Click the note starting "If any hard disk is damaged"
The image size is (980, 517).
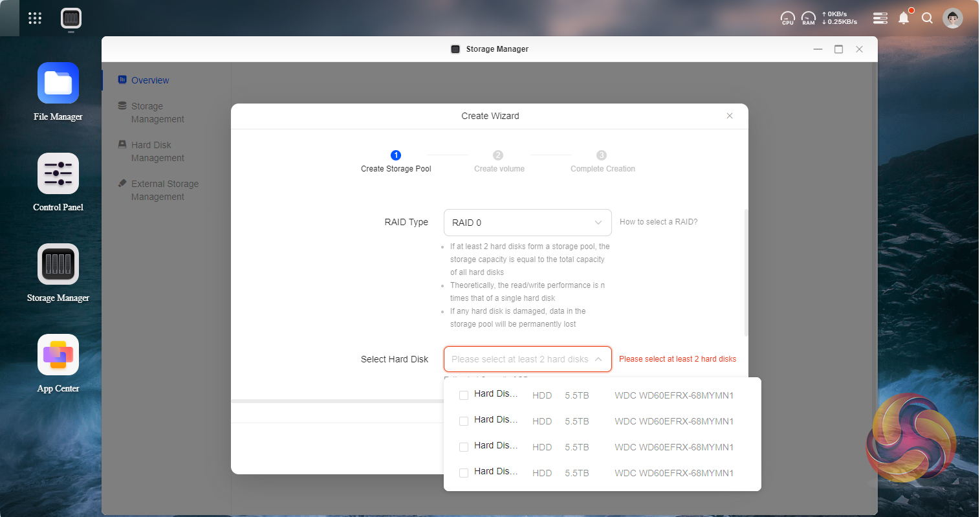pyautogui.click(x=517, y=318)
